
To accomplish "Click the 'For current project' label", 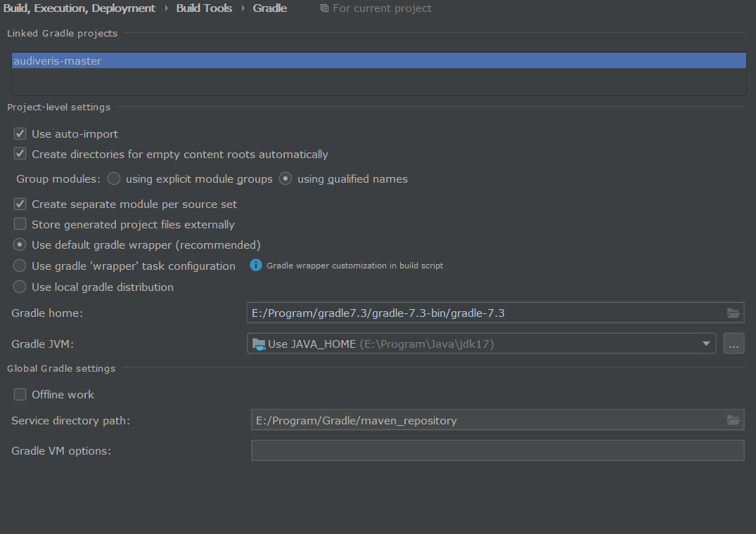I will click(x=383, y=8).
